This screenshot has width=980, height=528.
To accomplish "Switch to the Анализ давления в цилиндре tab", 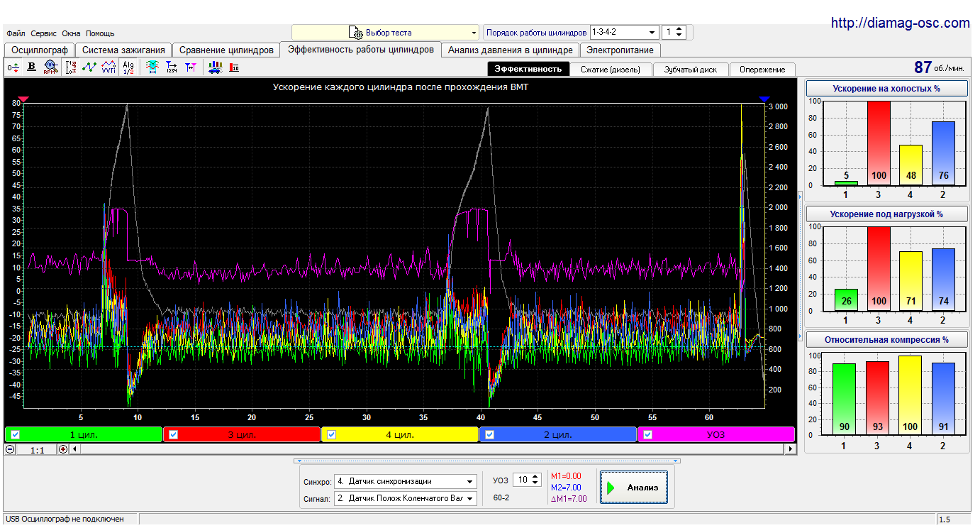I will [511, 50].
